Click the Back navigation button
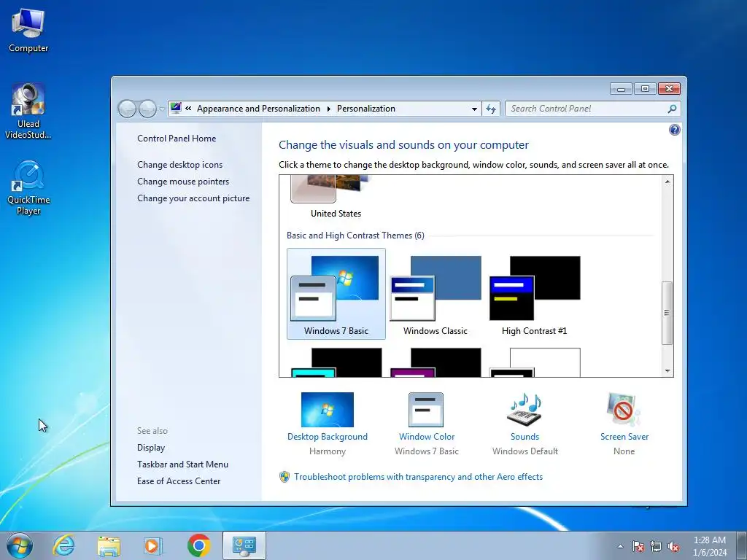Image resolution: width=747 pixels, height=560 pixels. [127, 109]
